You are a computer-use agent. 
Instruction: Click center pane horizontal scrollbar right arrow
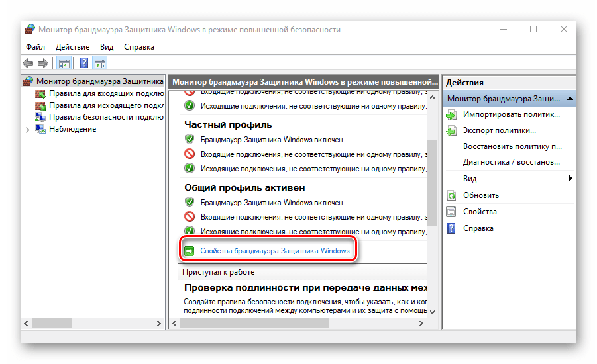click(421, 324)
